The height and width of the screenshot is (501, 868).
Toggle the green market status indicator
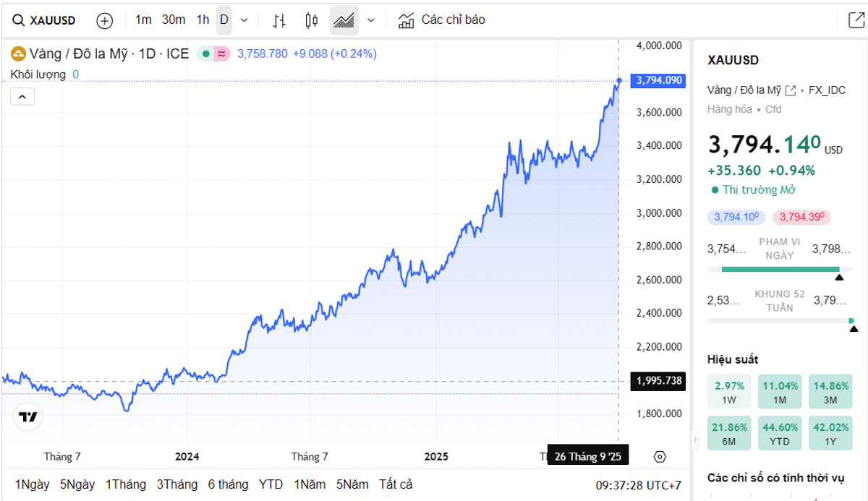205,53
